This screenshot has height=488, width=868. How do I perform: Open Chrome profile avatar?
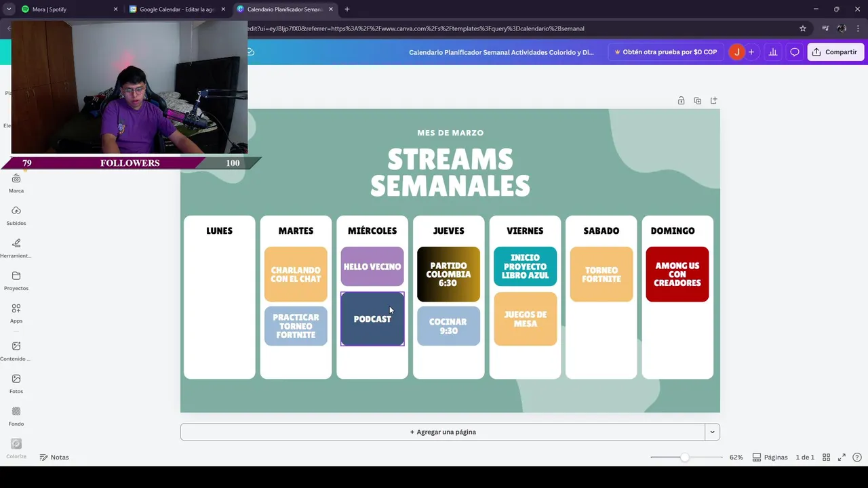pyautogui.click(x=842, y=28)
